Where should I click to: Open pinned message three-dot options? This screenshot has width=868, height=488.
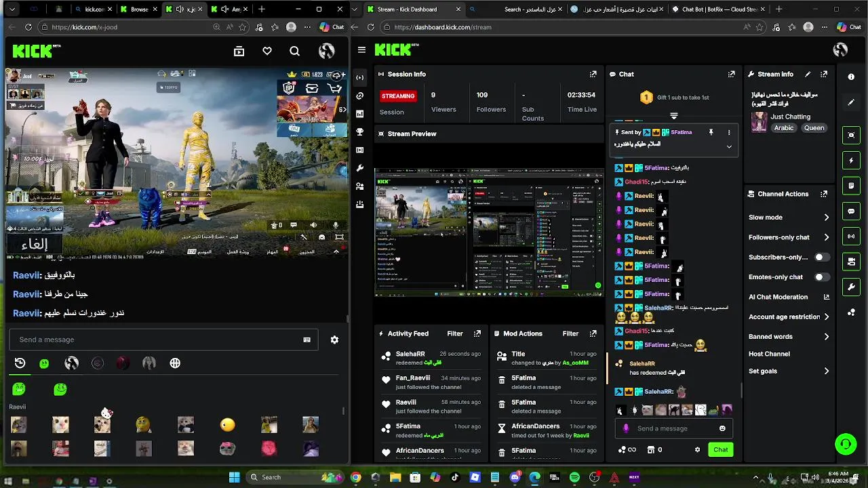click(729, 132)
